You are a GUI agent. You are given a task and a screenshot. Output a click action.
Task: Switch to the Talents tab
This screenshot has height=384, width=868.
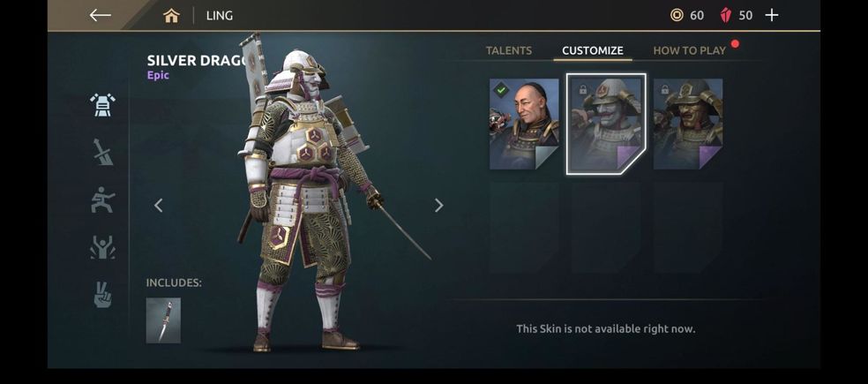coord(509,50)
